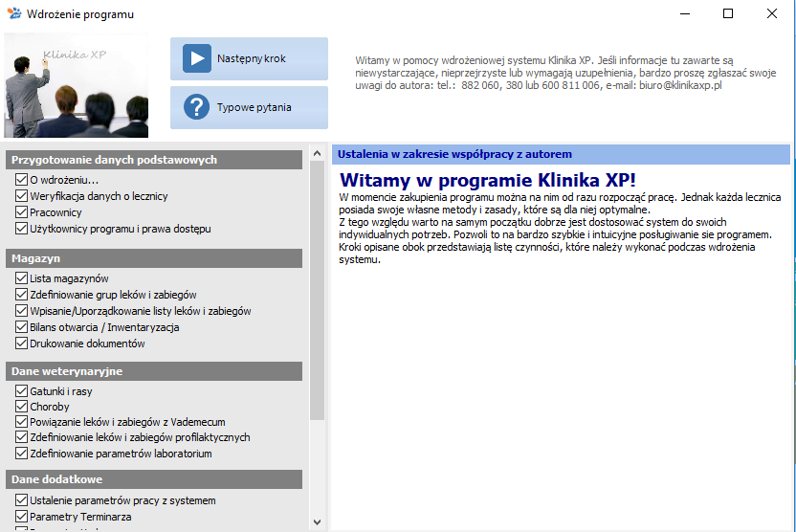This screenshot has width=796, height=532.
Task: Close the Wdrożenie programu window
Action: tap(772, 13)
